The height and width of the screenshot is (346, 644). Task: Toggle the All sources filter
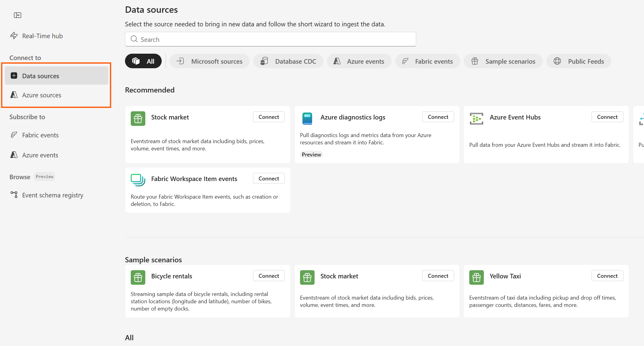(x=143, y=61)
